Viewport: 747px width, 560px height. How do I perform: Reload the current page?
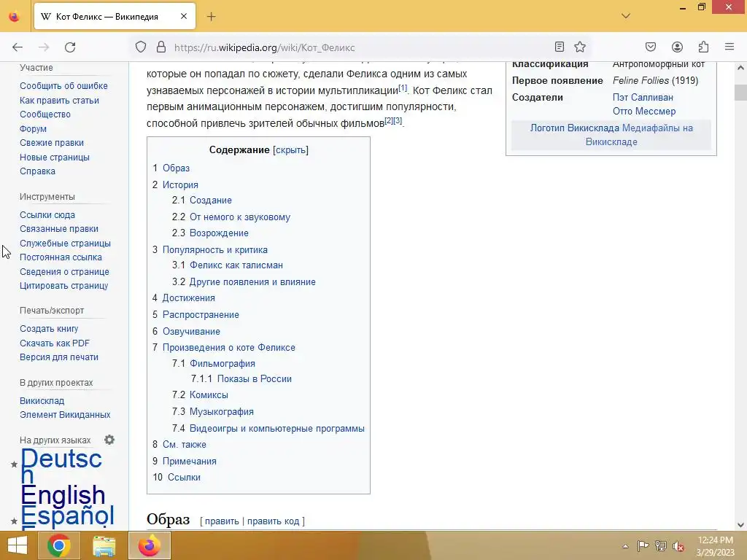tap(70, 47)
